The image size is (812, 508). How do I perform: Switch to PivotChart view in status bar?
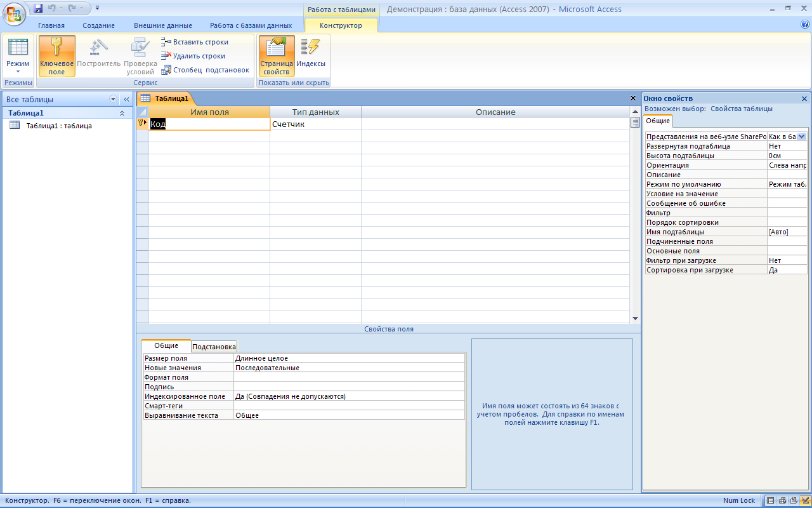pos(793,500)
